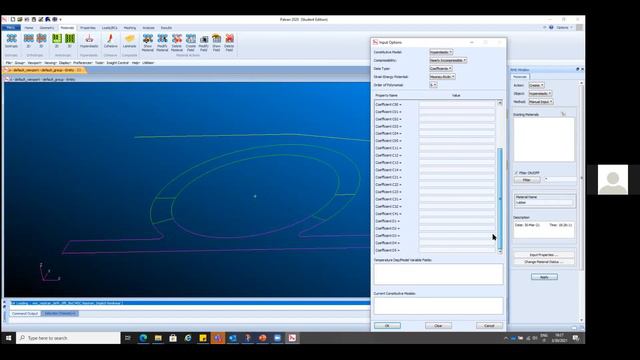Open the Order of Polynomial dropdown
Screen dimensions: 640x360
pyautogui.click(x=433, y=85)
